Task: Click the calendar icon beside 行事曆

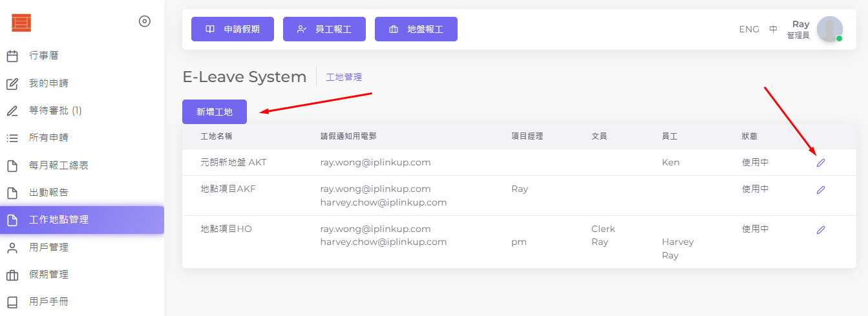Action: [x=12, y=56]
